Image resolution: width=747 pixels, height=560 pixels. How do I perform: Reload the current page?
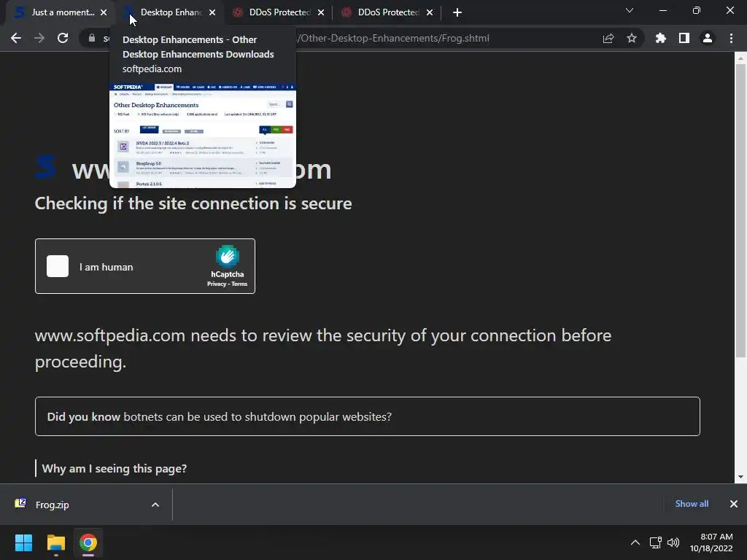click(63, 38)
